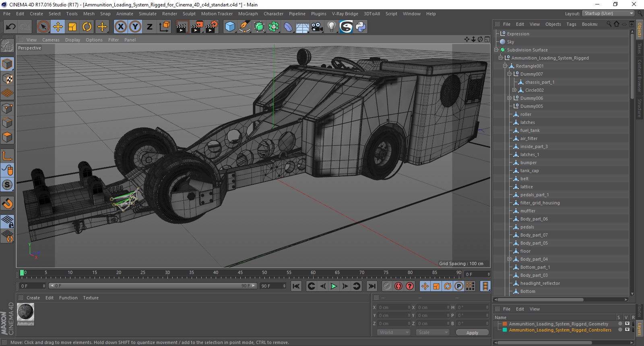Click frame 45 on the timeline ruler
Viewport: 644px width, 346px height.
240,274
